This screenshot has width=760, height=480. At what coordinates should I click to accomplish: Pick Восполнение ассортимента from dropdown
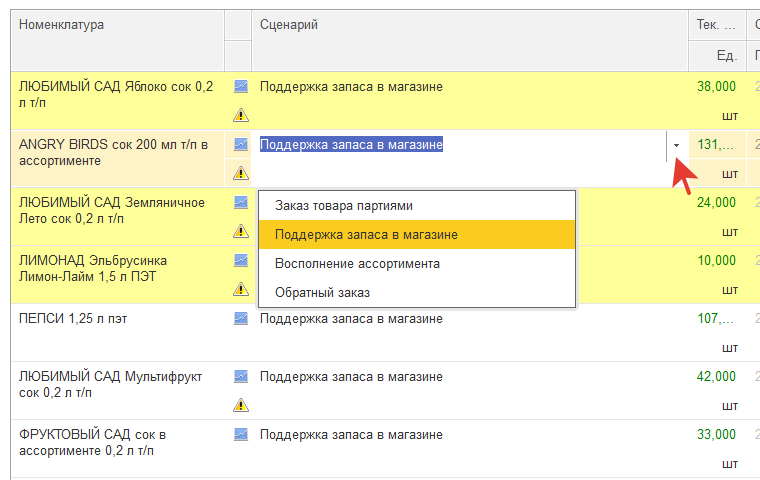(357, 264)
